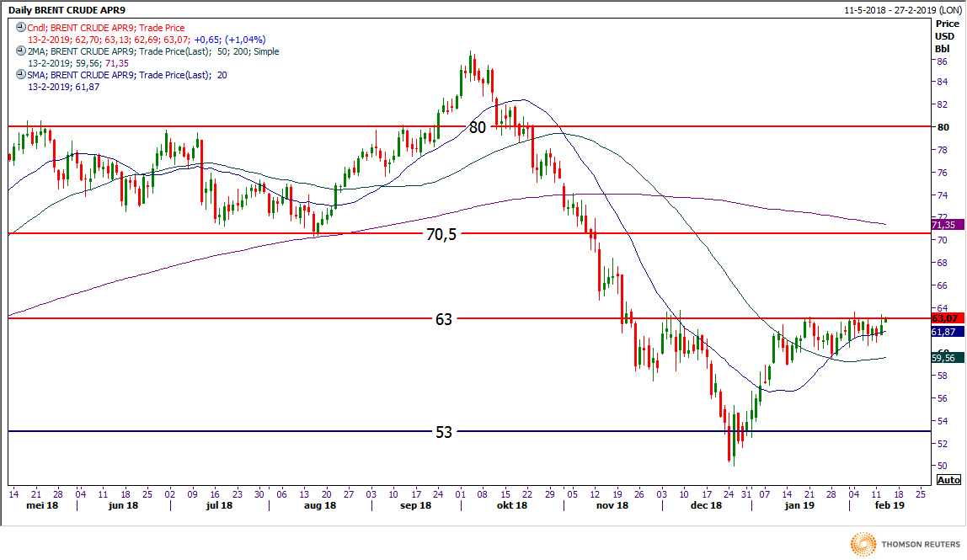Click the SMA Trade Price(Last) 20 legend
Image resolution: width=967 pixels, height=560 pixels.
tap(126, 75)
